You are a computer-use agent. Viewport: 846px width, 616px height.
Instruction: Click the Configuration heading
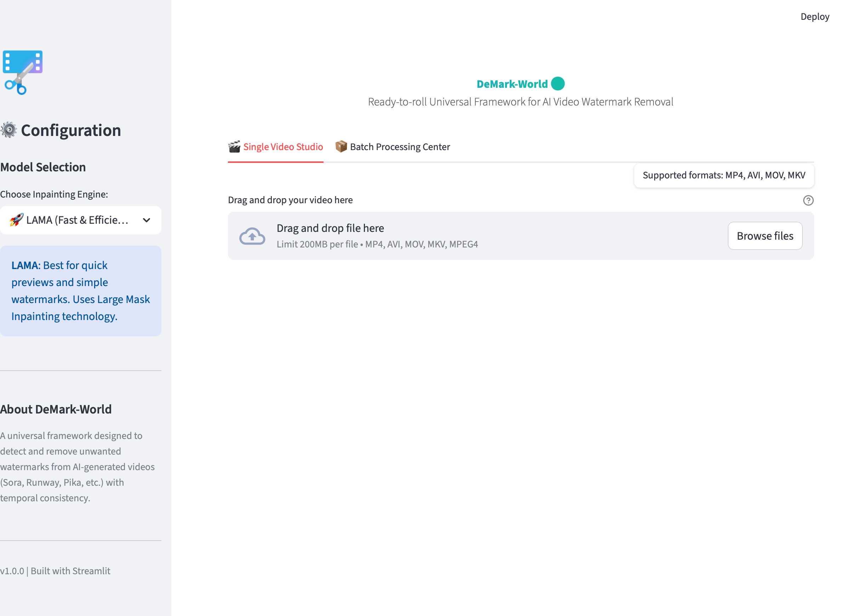click(71, 130)
